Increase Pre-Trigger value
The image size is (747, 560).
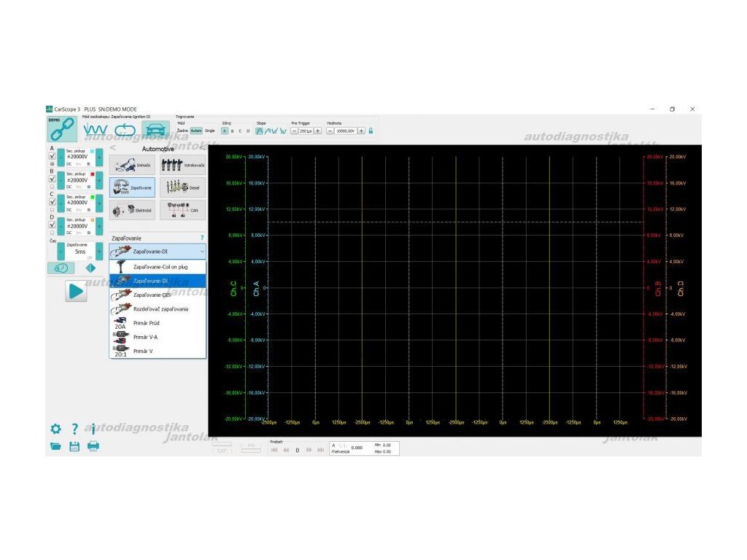pos(318,131)
